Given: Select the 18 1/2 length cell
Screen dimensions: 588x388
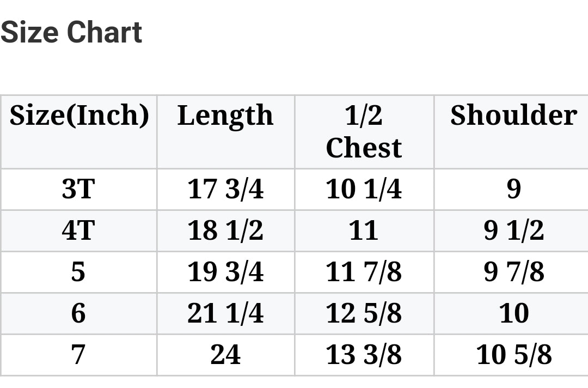Looking at the screenshot, I should (225, 231).
